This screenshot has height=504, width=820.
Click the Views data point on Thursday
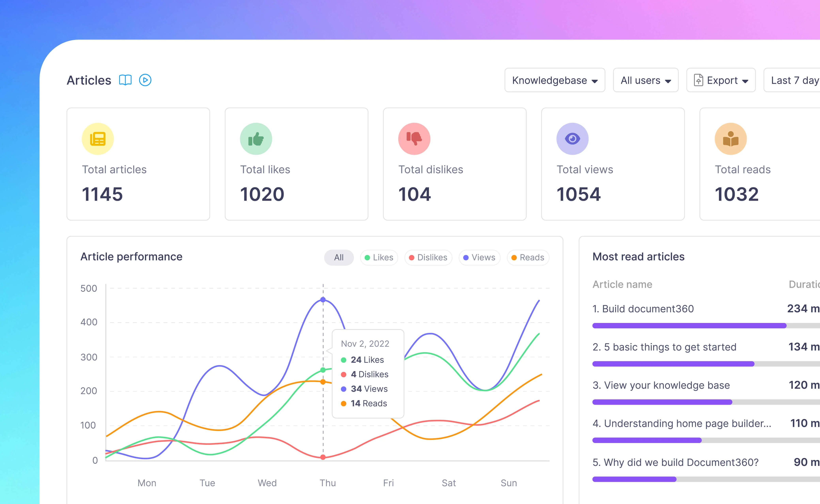323,300
